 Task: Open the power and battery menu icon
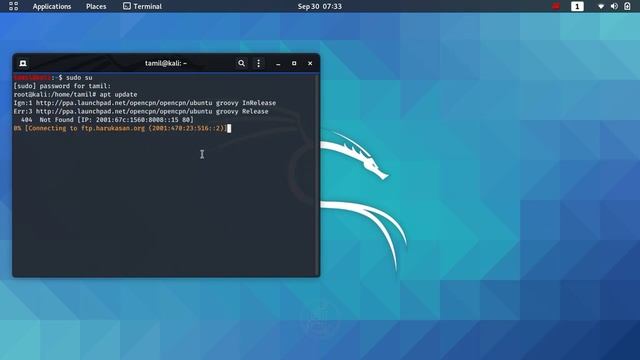(x=627, y=7)
